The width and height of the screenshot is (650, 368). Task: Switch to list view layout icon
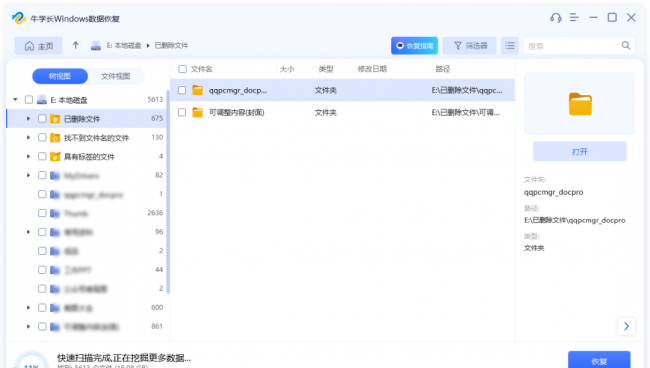510,46
